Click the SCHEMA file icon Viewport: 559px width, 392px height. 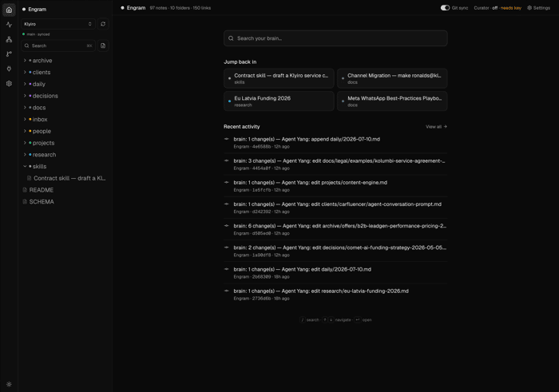pos(25,202)
